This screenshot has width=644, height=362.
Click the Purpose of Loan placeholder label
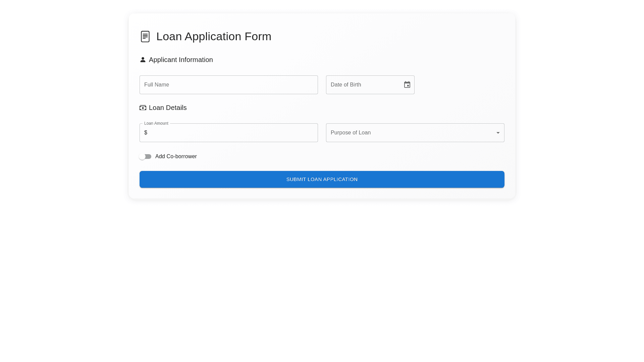coord(351,133)
